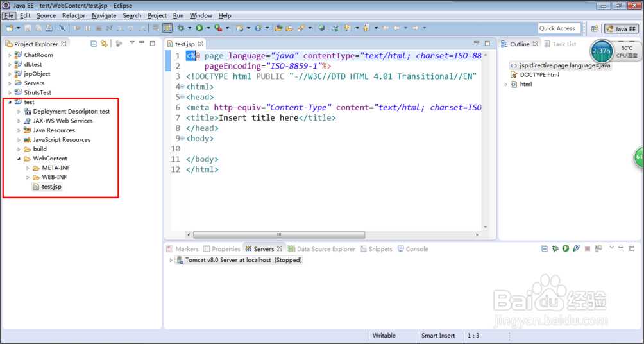Start the server with green Servers icon
This screenshot has width=644, height=344.
pyautogui.click(x=566, y=248)
